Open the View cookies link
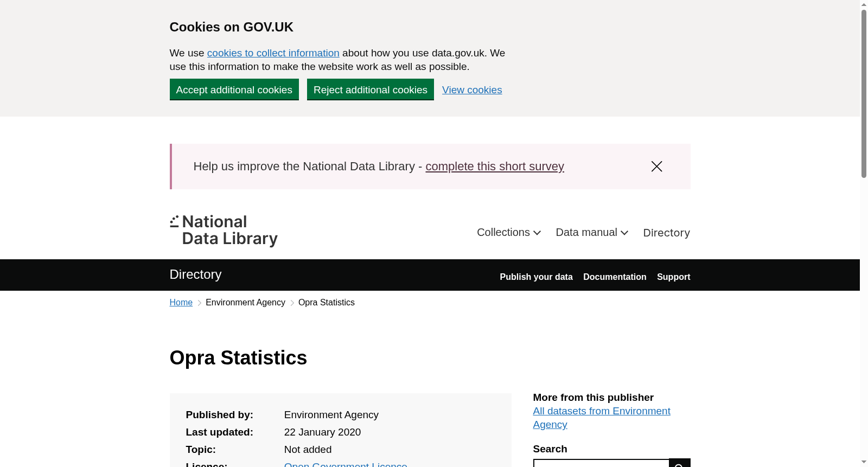868x467 pixels. (x=472, y=90)
